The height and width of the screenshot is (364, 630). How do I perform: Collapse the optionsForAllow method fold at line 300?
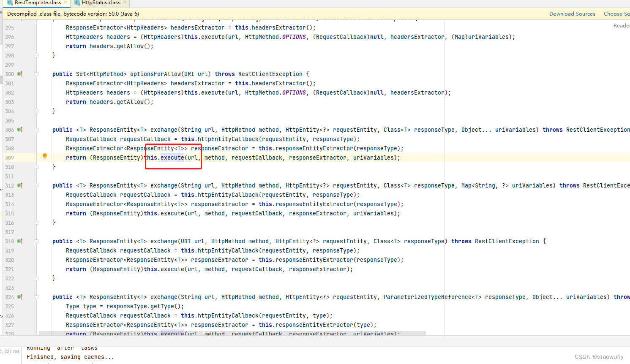click(x=36, y=74)
